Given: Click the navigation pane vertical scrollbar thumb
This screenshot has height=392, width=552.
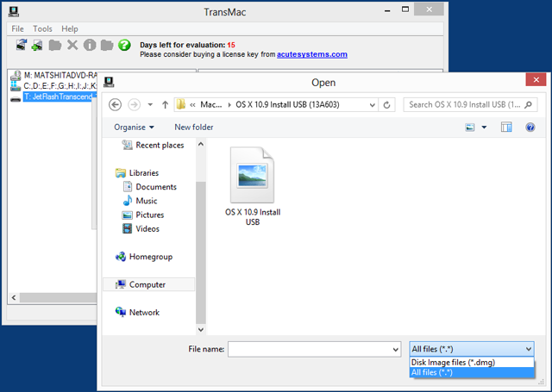Looking at the screenshot, I should tap(201, 252).
